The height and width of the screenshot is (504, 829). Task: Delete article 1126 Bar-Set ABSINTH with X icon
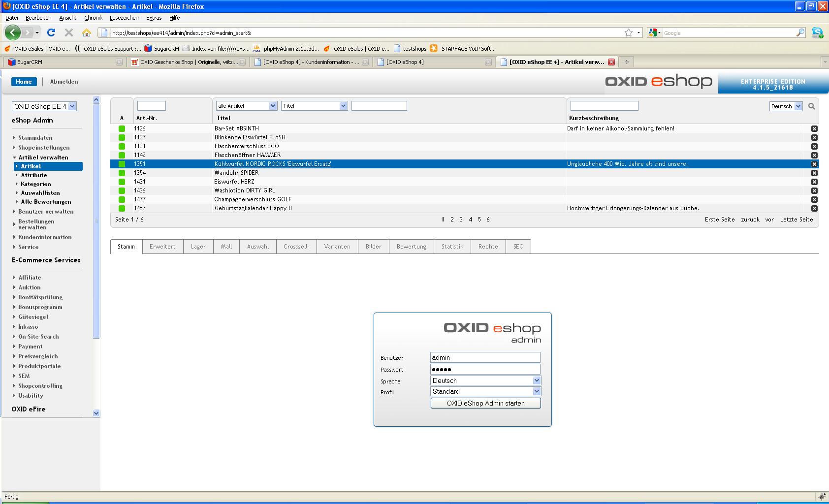click(x=814, y=129)
